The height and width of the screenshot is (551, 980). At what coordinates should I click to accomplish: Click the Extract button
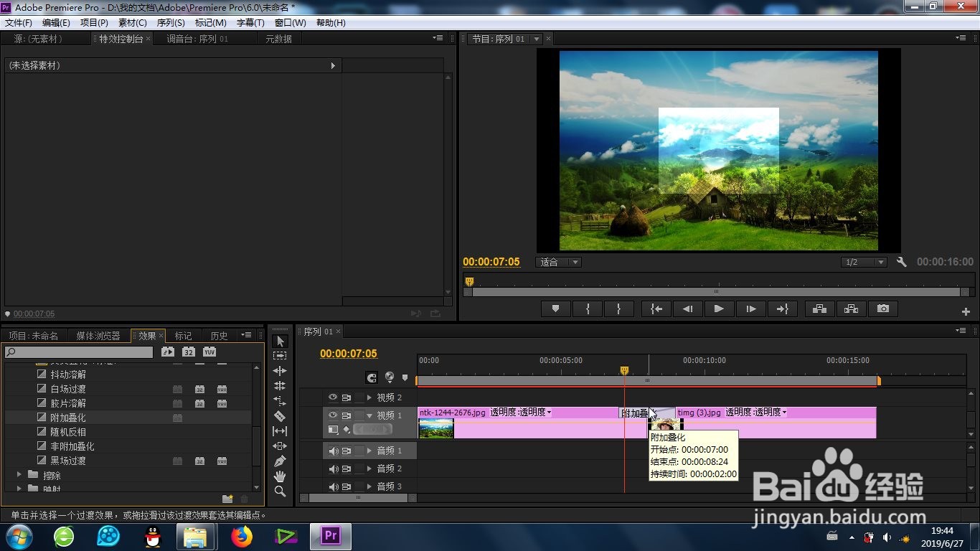pos(851,309)
